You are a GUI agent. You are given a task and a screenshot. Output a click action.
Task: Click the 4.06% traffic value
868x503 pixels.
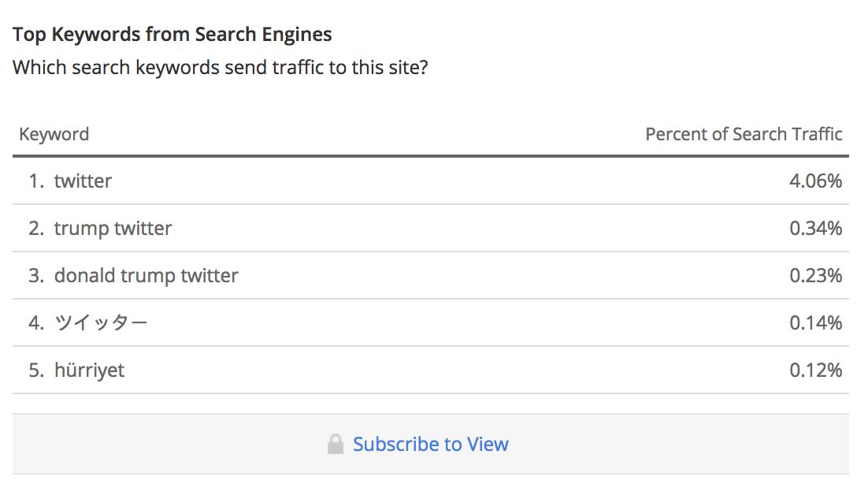coord(815,181)
